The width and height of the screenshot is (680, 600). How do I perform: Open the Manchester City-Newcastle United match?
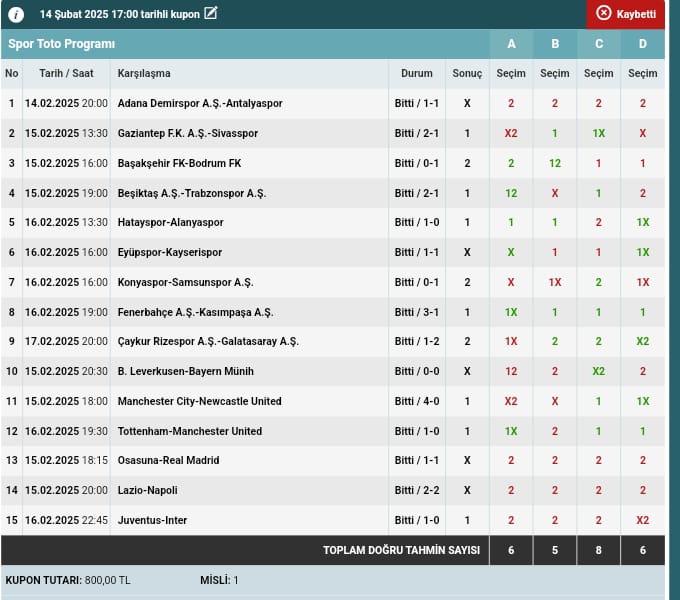(199, 401)
